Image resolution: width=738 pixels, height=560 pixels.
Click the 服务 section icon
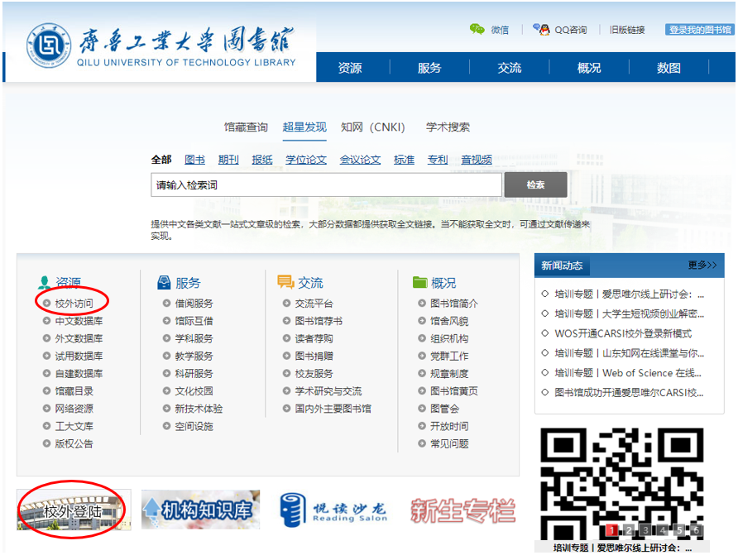click(x=164, y=283)
